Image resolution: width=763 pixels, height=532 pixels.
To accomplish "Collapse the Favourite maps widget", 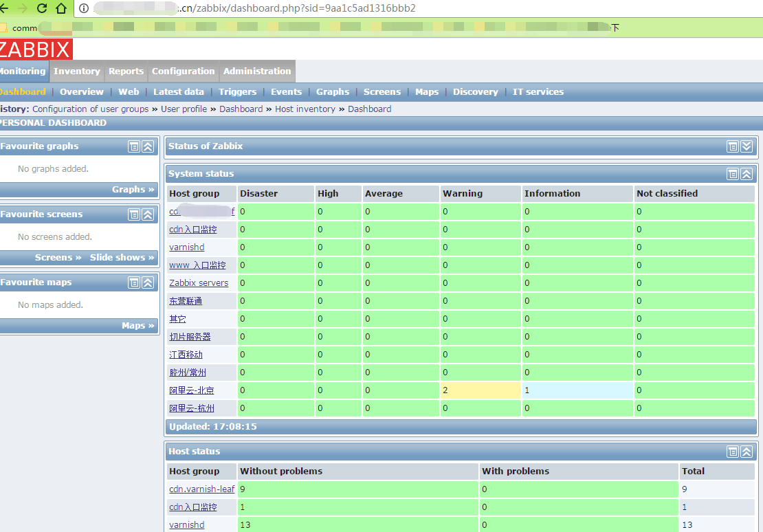I will pyautogui.click(x=148, y=282).
